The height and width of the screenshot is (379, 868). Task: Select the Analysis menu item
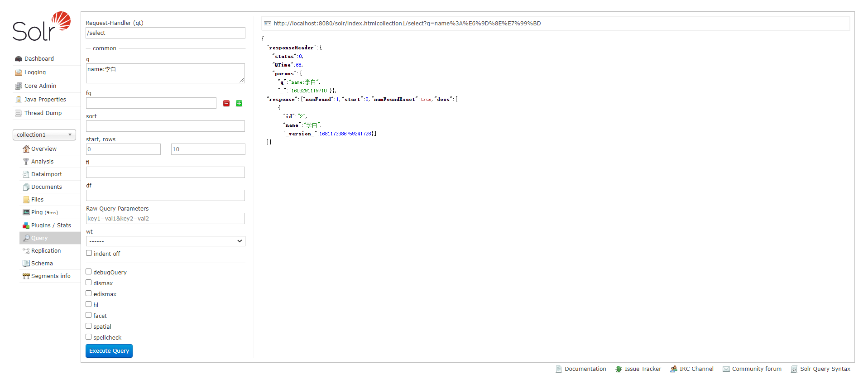[42, 162]
